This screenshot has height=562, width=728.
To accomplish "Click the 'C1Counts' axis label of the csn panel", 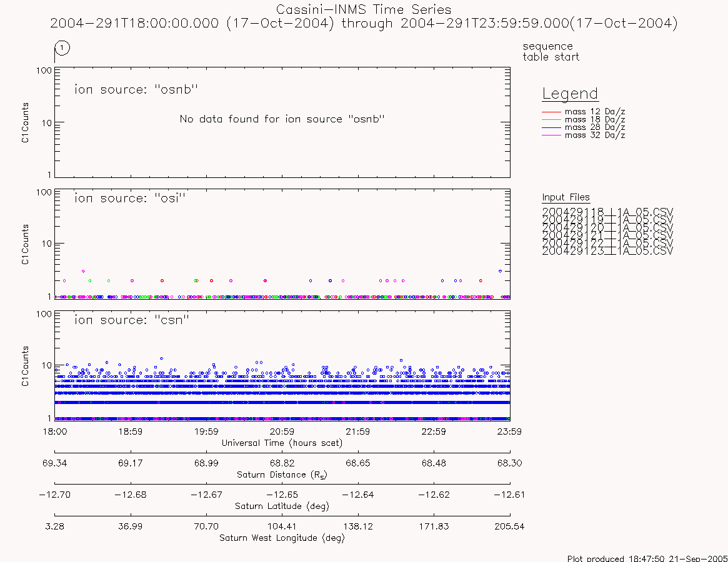I will point(25,366).
